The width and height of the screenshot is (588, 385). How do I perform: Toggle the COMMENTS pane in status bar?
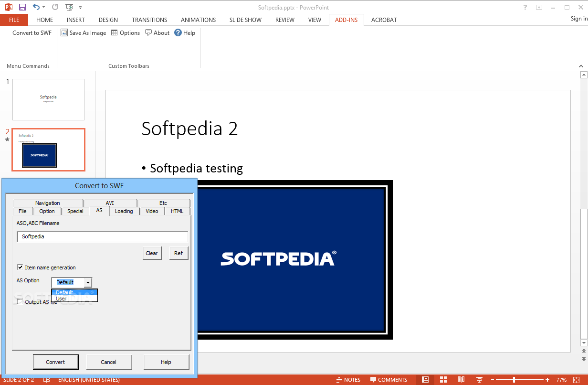388,380
